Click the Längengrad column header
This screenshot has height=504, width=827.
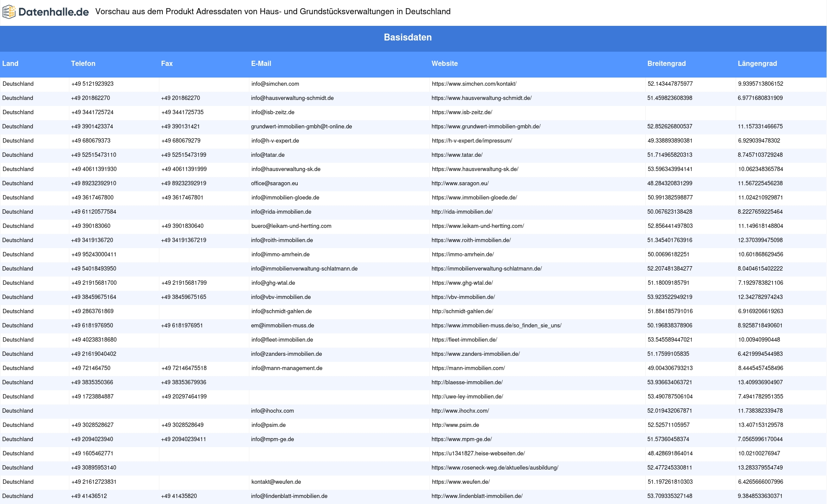tap(757, 63)
